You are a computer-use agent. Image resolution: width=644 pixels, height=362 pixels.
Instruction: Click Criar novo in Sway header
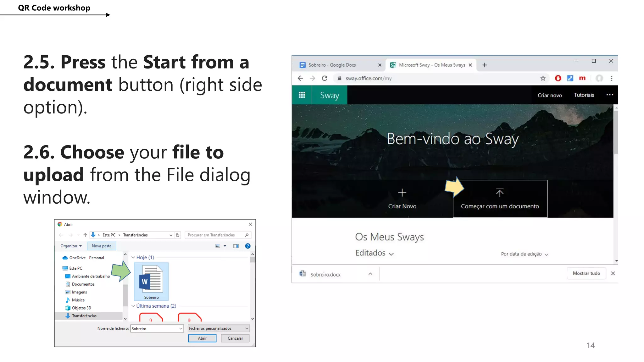549,95
